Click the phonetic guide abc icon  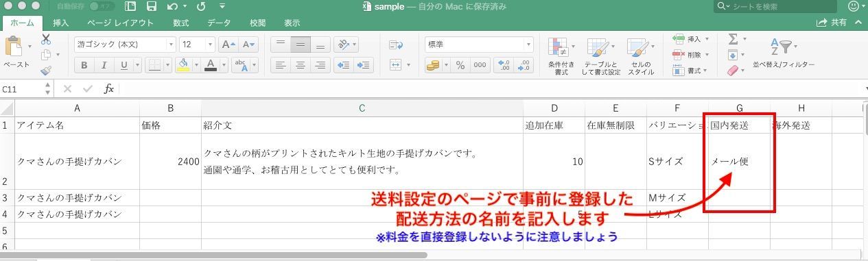(240, 65)
